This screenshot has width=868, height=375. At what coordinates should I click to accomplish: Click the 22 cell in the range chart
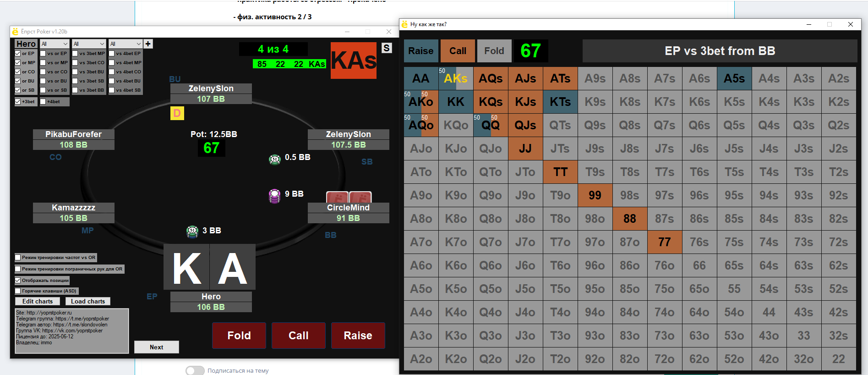click(x=839, y=359)
